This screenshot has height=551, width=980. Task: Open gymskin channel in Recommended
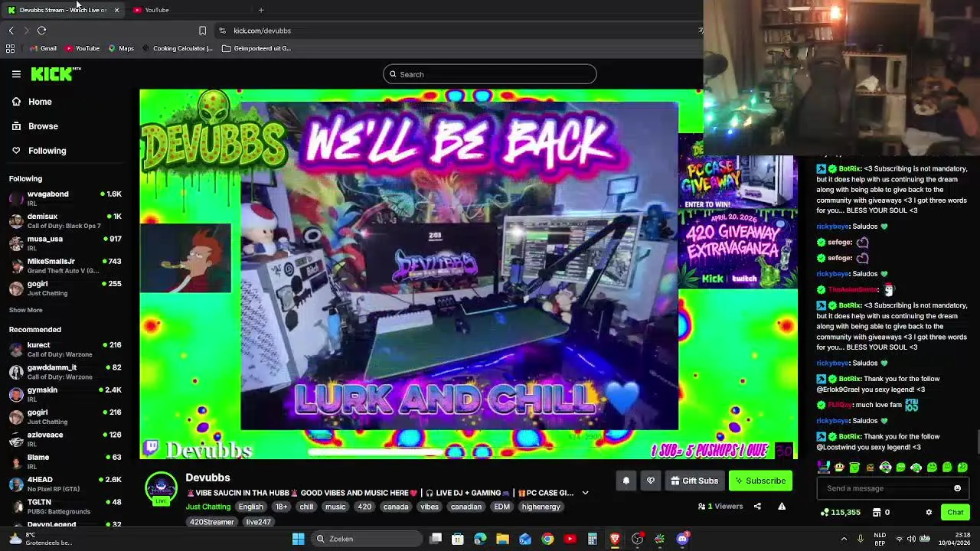coord(65,394)
